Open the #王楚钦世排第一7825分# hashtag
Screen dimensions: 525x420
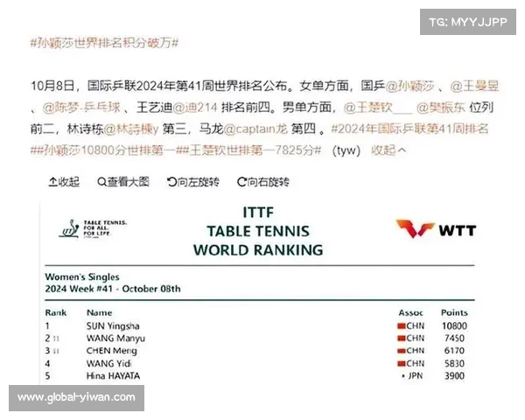click(250, 150)
